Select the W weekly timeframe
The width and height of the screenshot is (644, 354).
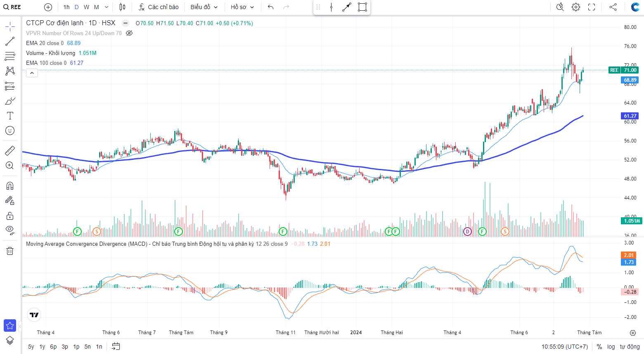click(x=86, y=7)
